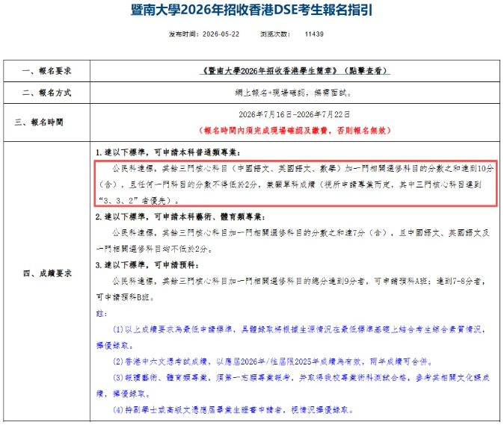Screen dimensions: 504x425
Task: Click the view count 11439
Action: pos(314,34)
